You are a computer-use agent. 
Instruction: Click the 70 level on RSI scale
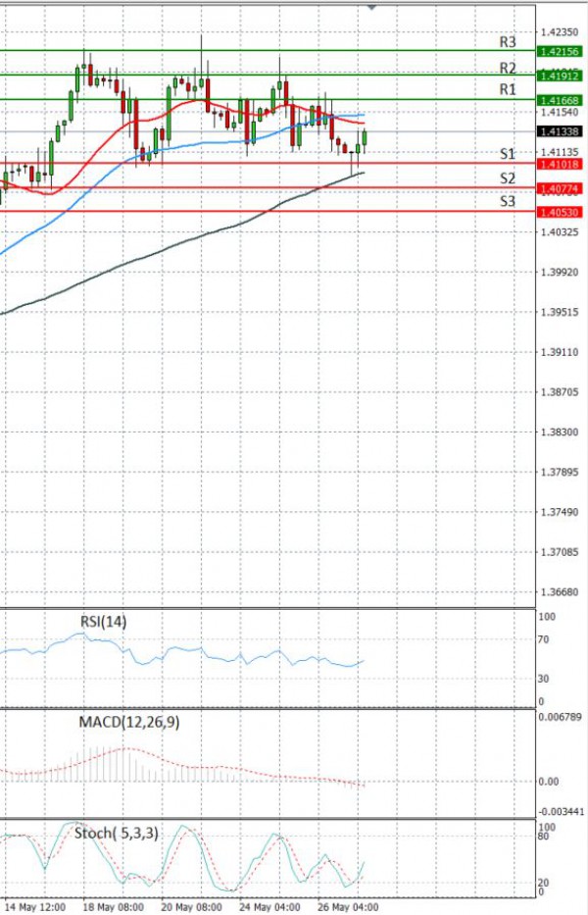coord(543,639)
